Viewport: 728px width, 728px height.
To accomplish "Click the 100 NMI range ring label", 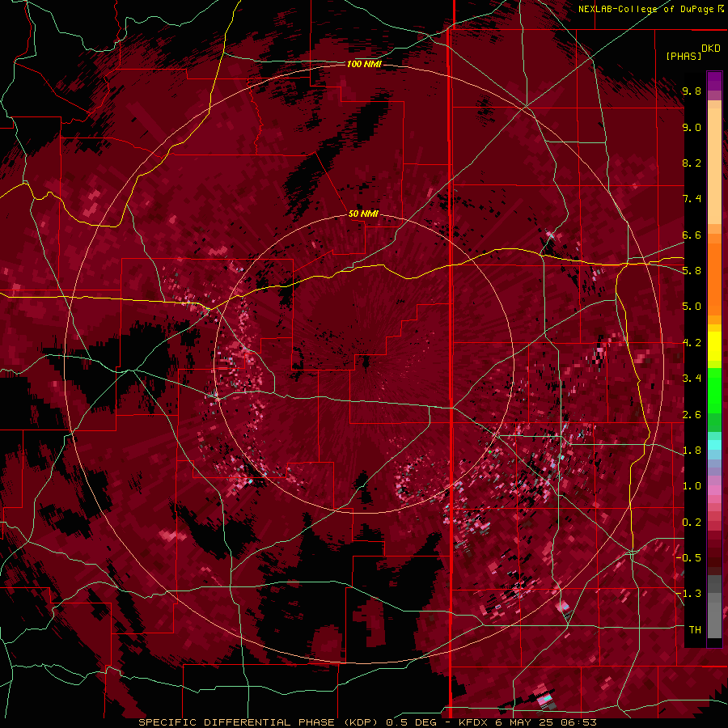I will 364,64.
